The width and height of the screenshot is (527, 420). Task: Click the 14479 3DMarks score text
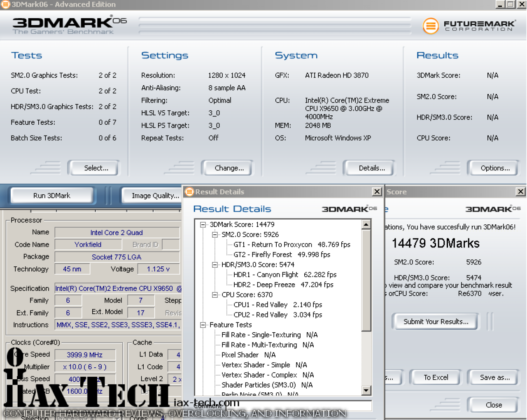(436, 243)
